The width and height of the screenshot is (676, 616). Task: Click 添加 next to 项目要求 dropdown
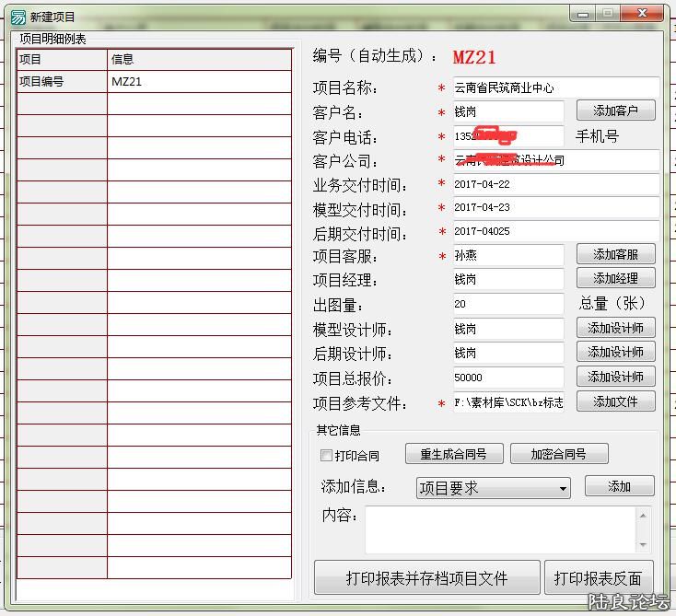(619, 486)
